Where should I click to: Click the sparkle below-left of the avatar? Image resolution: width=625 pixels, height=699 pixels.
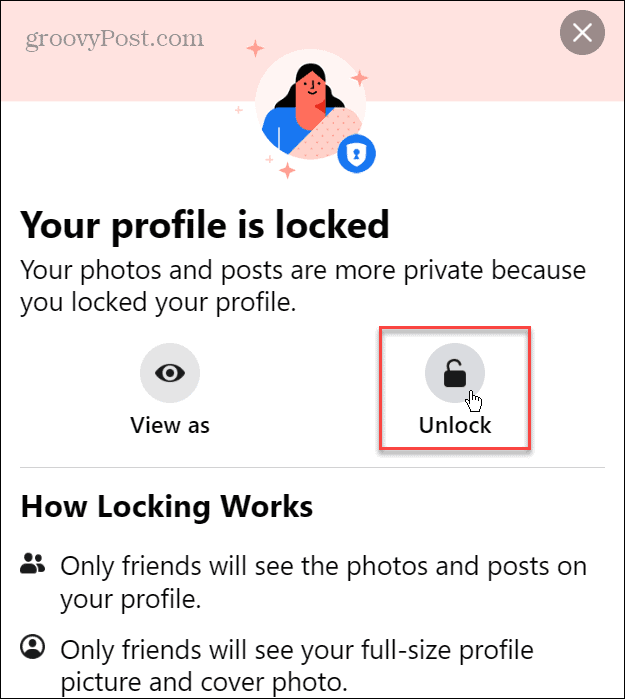click(x=288, y=170)
